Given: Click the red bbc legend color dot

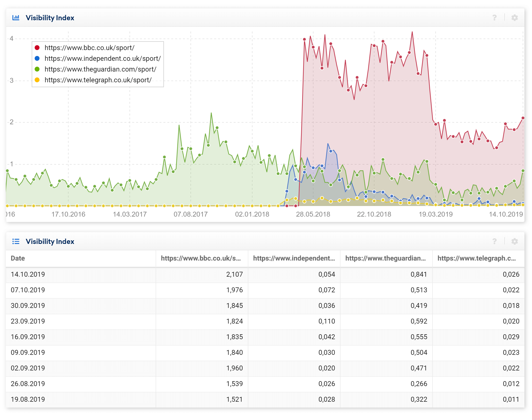Looking at the screenshot, I should [37, 48].
